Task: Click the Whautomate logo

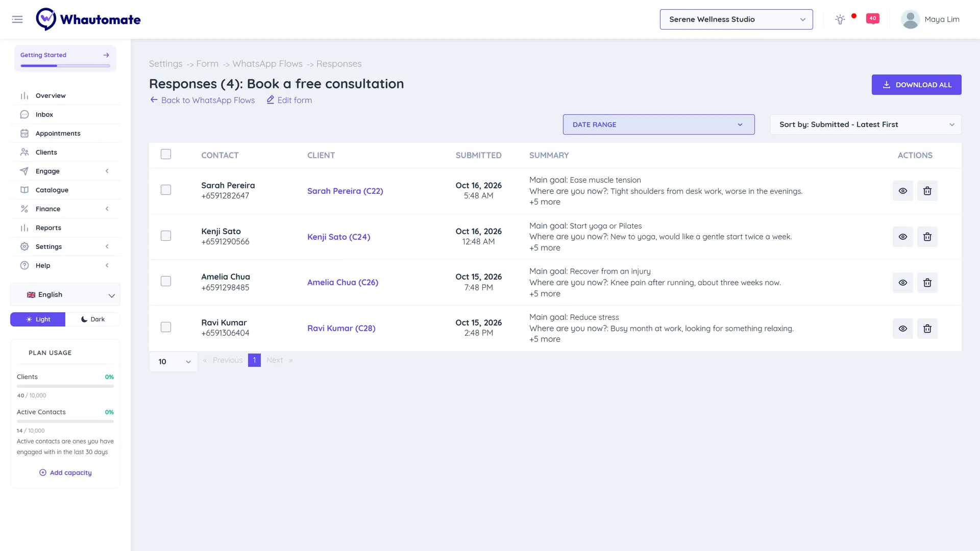Action: tap(88, 19)
